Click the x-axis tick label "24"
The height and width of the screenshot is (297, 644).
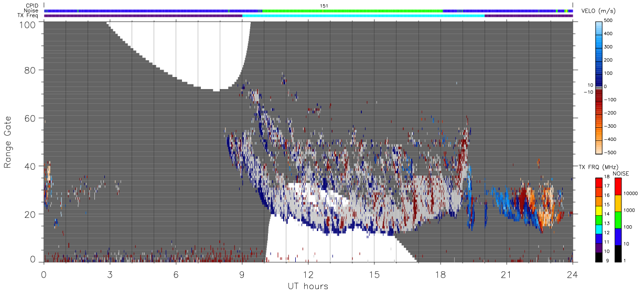pyautogui.click(x=572, y=274)
